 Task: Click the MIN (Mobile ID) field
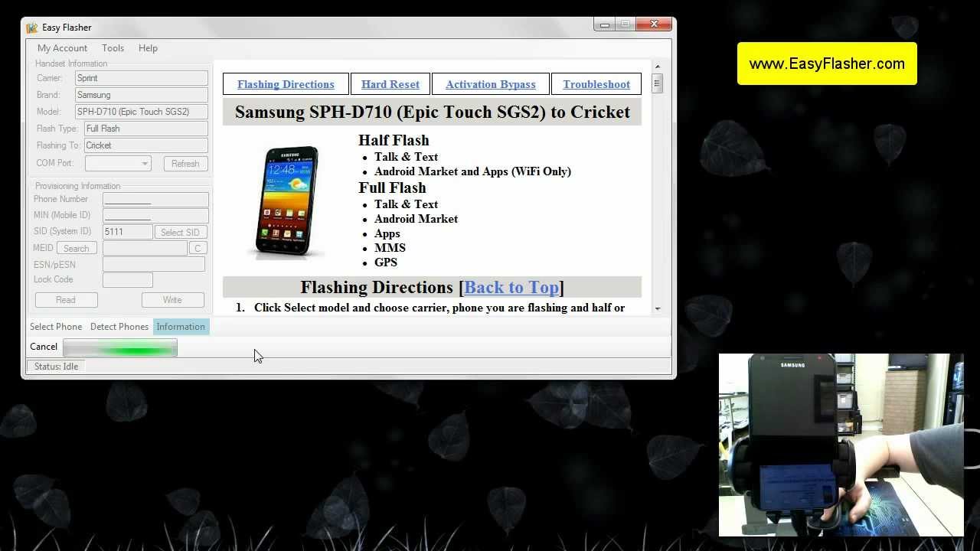pyautogui.click(x=155, y=215)
